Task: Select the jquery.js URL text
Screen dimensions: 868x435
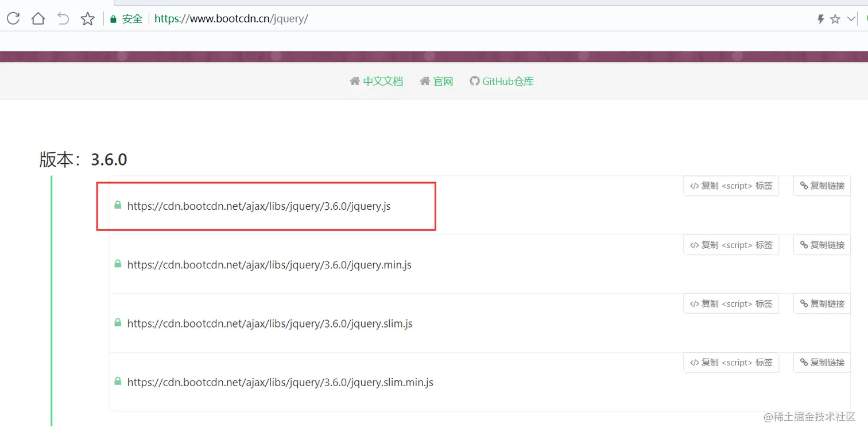Action: click(x=259, y=206)
